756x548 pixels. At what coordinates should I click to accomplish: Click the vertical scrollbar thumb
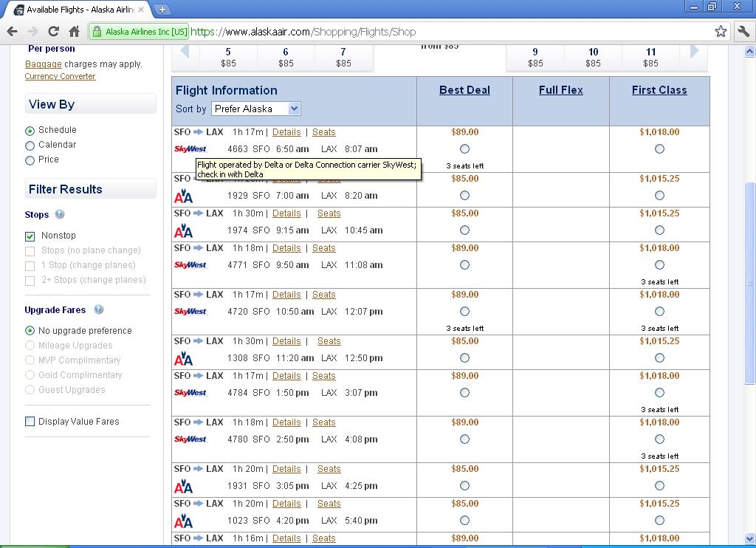pos(750,283)
